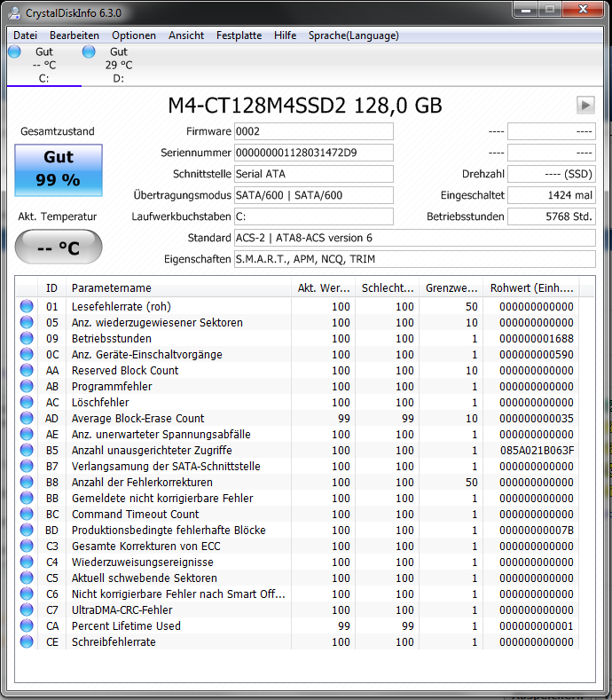Click the CrystalDiskInfo title bar icon

coord(14,13)
